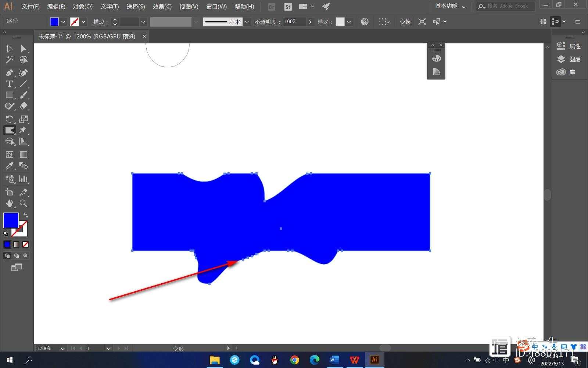
Task: Open the 对象(O) menu
Action: tap(83, 7)
